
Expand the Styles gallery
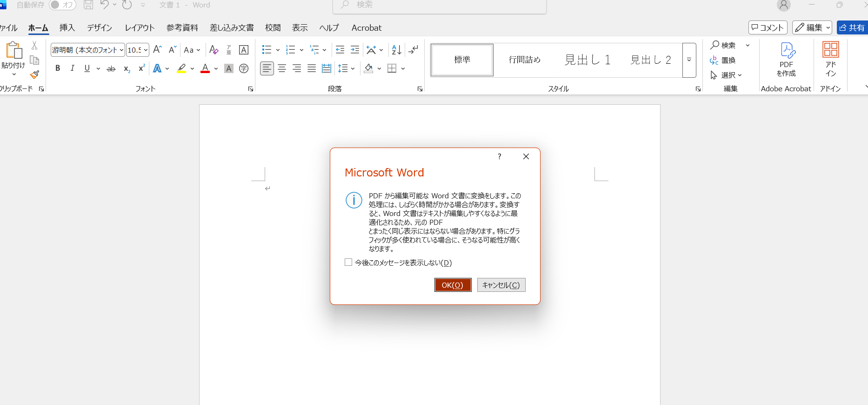(689, 60)
